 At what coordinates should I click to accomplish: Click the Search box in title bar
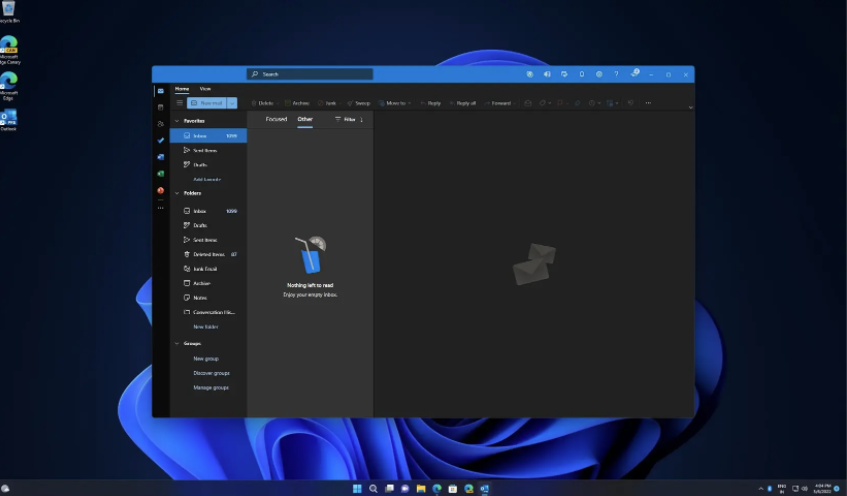coord(310,74)
